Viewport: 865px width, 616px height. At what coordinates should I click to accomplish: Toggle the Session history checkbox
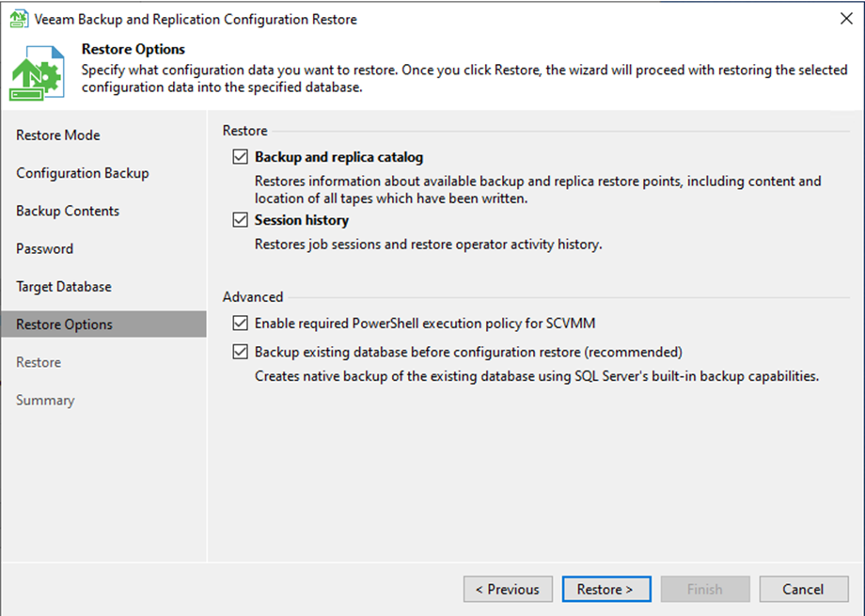pos(240,220)
